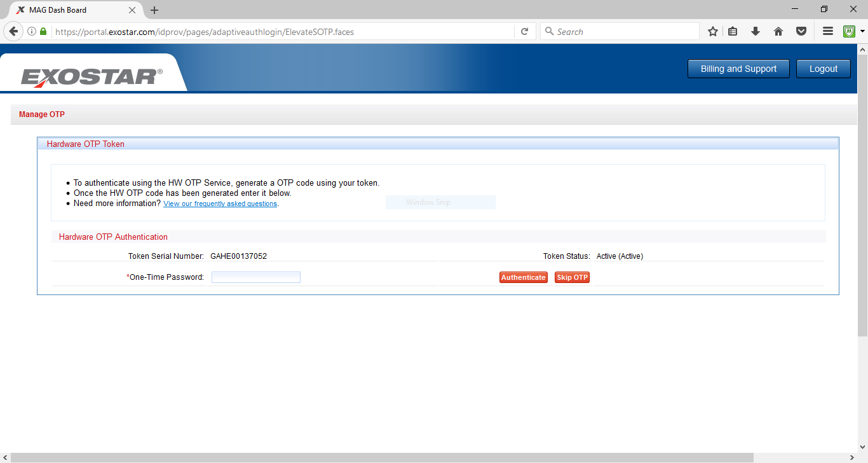Show bookmarks list icon in toolbar
868x463 pixels.
point(733,32)
